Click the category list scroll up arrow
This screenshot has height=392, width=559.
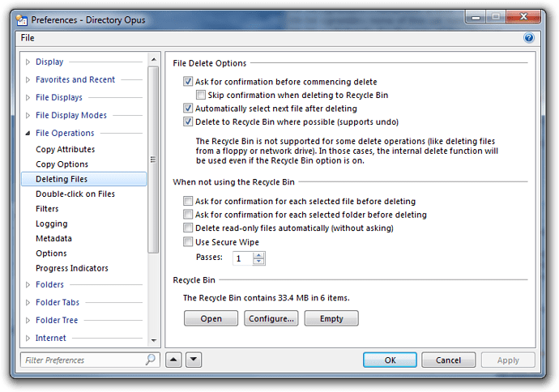pyautogui.click(x=154, y=59)
